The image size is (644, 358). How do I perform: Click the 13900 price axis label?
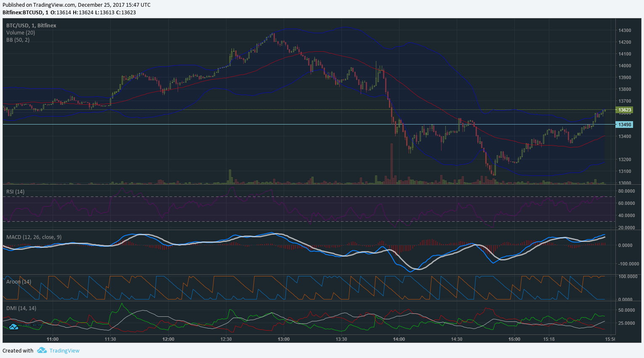pos(625,77)
